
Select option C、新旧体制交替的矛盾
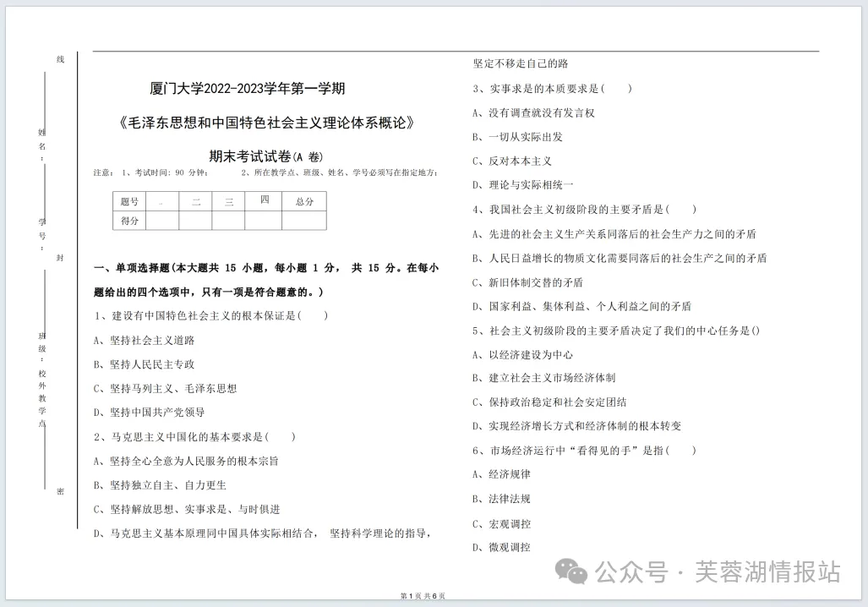tap(527, 282)
